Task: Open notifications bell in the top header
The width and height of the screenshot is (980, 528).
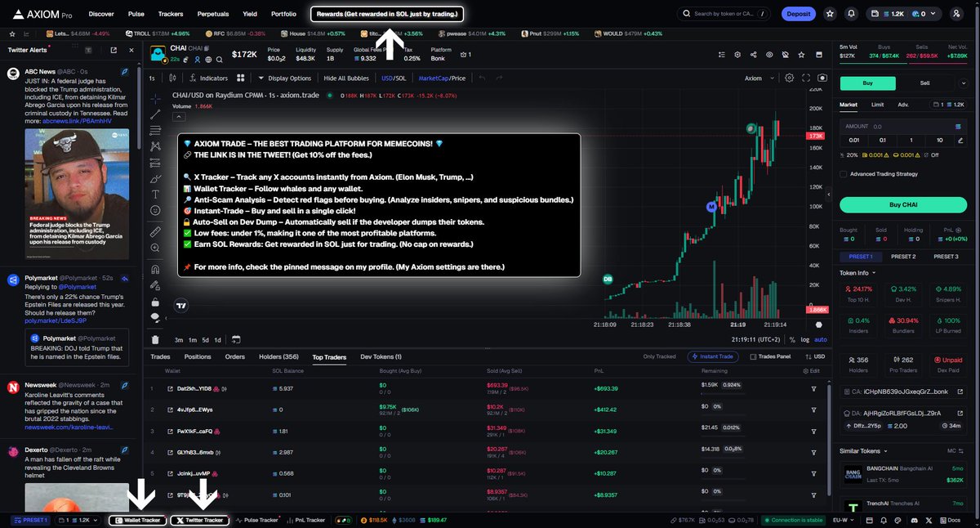Action: point(852,14)
